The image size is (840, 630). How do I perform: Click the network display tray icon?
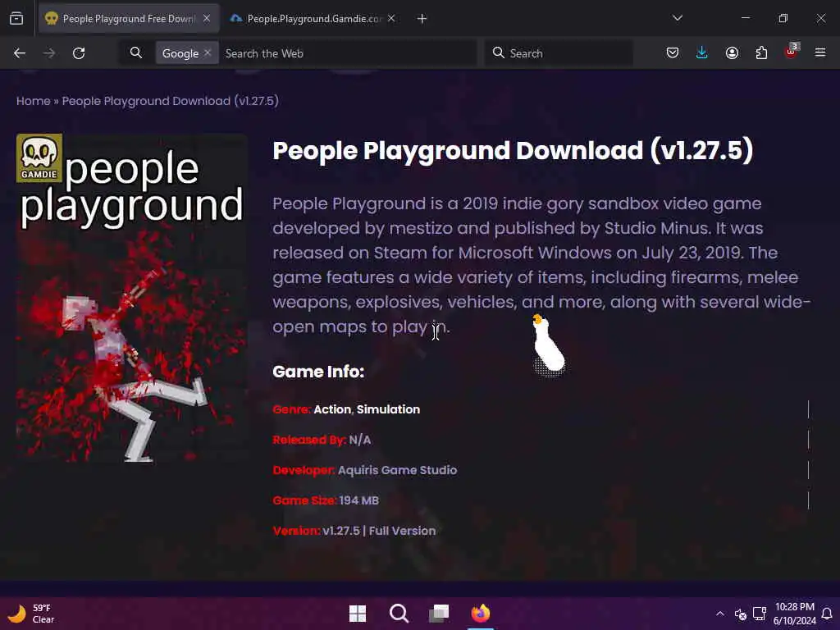[759, 614]
